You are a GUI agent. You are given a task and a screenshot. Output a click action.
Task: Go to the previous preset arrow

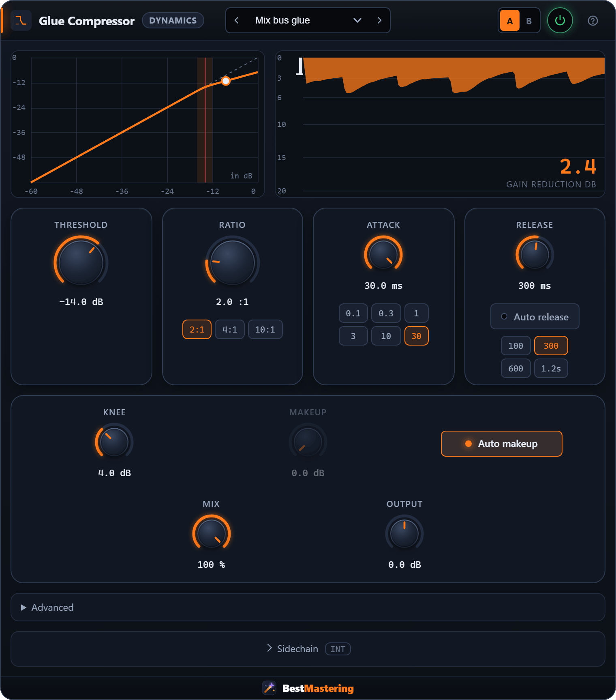[x=237, y=20]
